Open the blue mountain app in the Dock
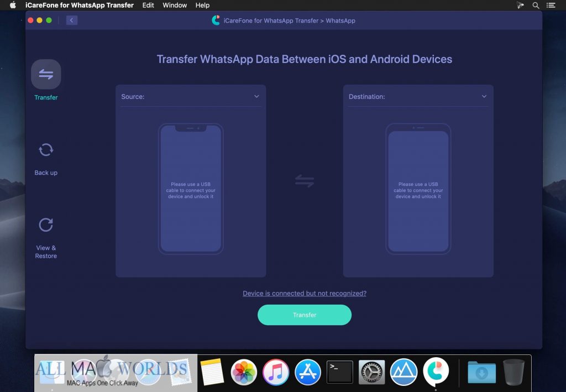Screen dimensions: 566x392 click(403, 372)
